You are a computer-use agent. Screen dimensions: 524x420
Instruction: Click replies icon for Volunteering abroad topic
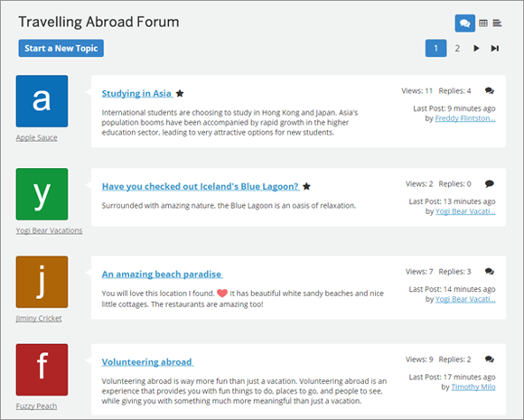[x=490, y=359]
